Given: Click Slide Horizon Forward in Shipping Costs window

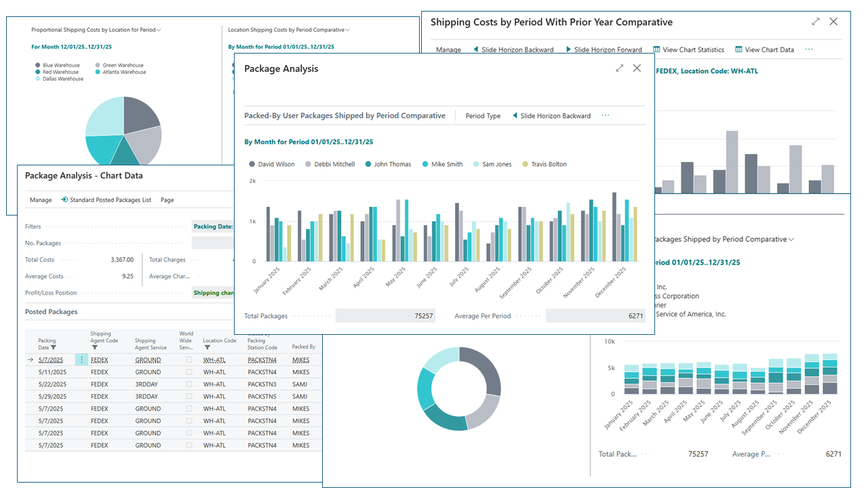Looking at the screenshot, I should 603,49.
